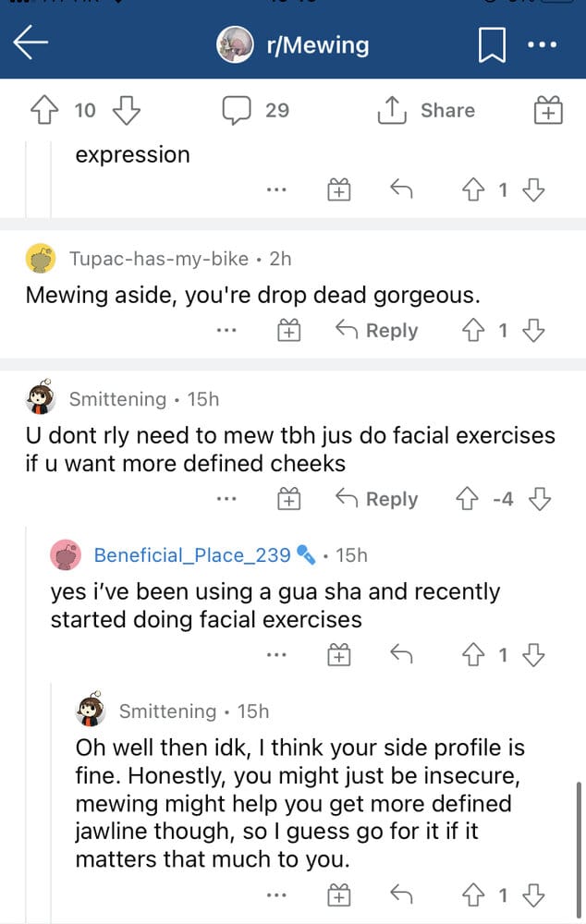Downvote the post with score 10
This screenshot has height=924, width=586.
tap(126, 111)
